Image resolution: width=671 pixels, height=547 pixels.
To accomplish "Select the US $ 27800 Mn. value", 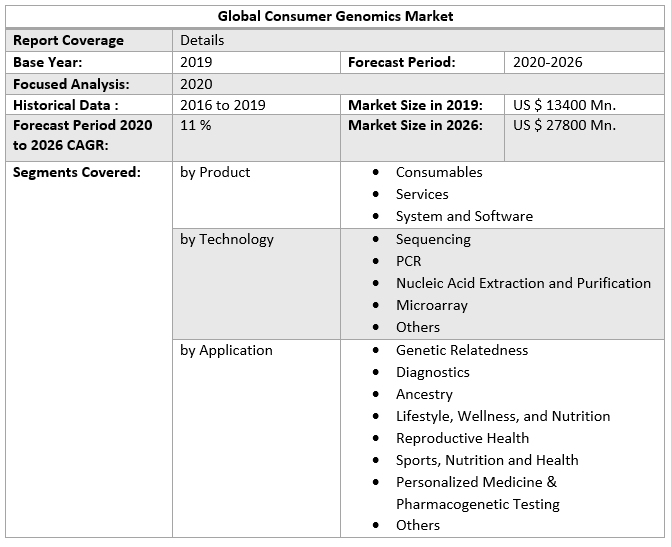I will click(564, 125).
